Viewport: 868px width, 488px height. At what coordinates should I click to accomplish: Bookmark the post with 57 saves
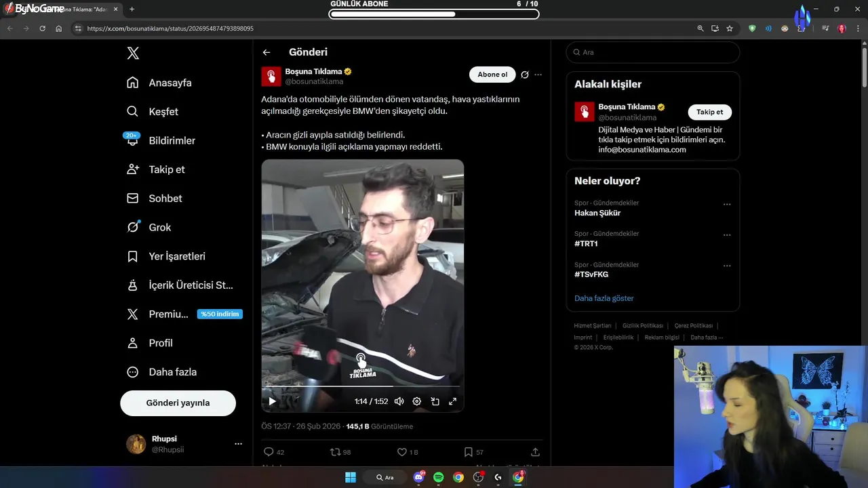tap(468, 452)
